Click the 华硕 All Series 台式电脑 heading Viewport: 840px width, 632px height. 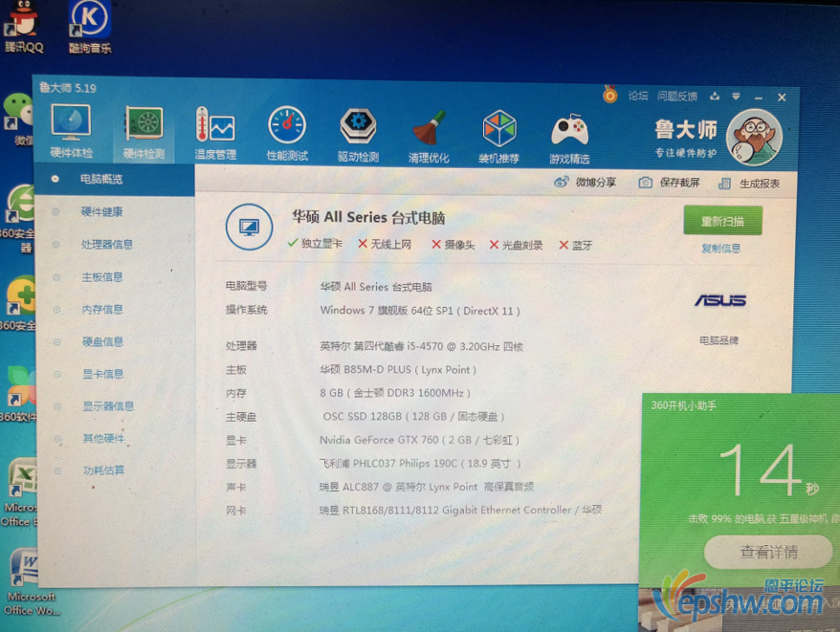[368, 217]
